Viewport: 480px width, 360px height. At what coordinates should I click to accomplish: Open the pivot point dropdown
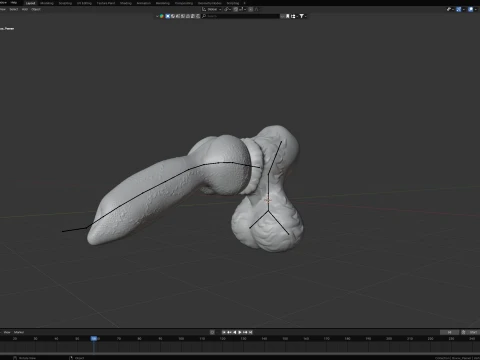tap(228, 9)
